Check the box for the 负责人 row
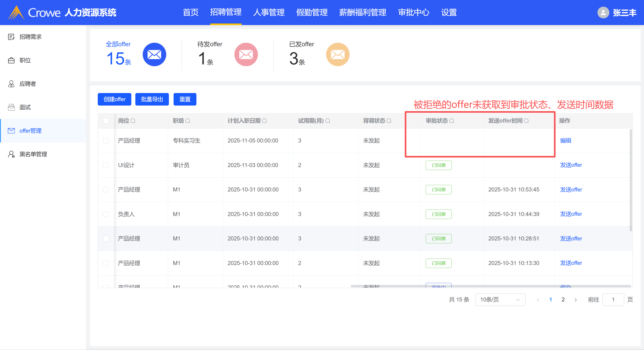The image size is (644, 350). 106,214
